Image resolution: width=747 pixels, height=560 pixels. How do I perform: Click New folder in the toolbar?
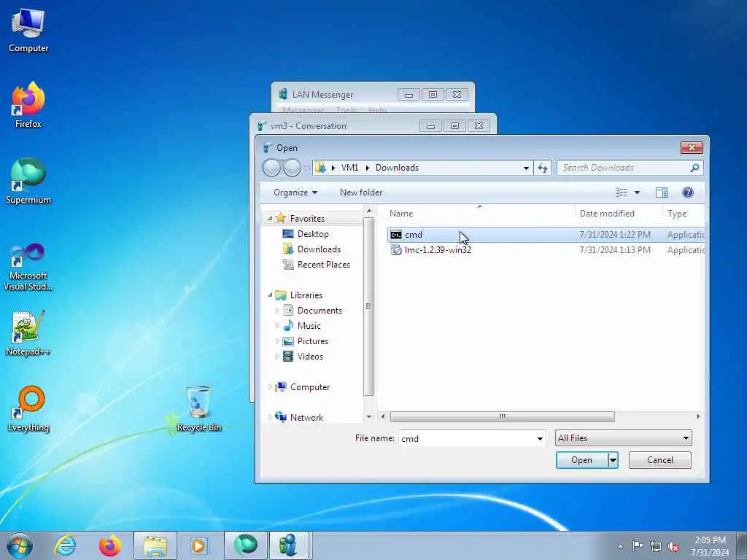pos(360,192)
